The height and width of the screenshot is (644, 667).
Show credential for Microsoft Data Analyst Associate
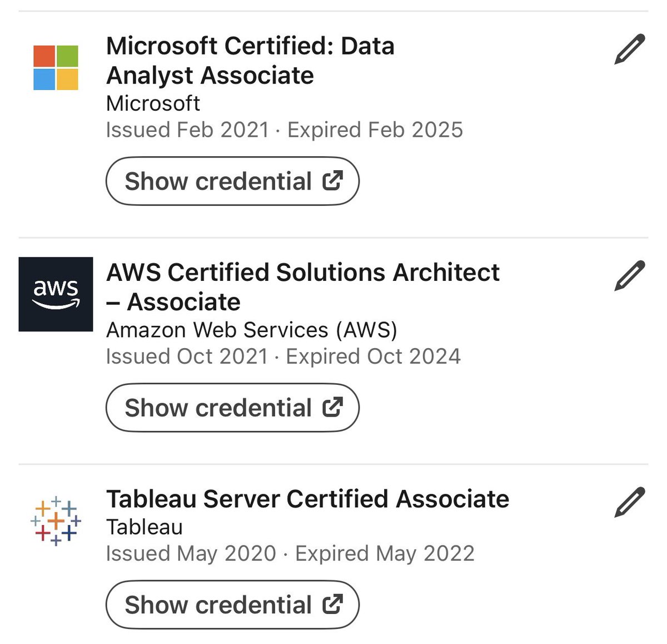[x=232, y=181]
